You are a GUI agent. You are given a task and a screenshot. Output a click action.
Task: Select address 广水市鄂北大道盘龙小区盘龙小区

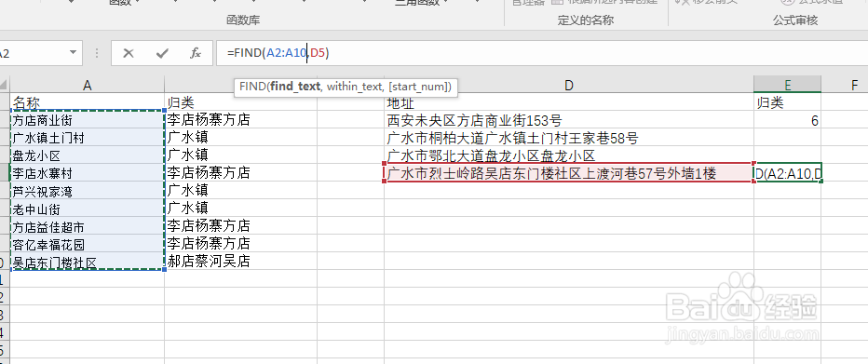coord(568,155)
